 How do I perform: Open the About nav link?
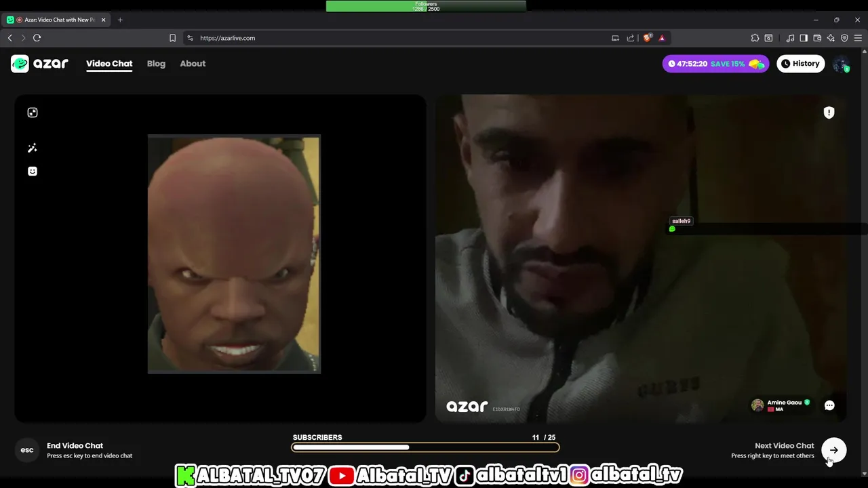pyautogui.click(x=193, y=64)
